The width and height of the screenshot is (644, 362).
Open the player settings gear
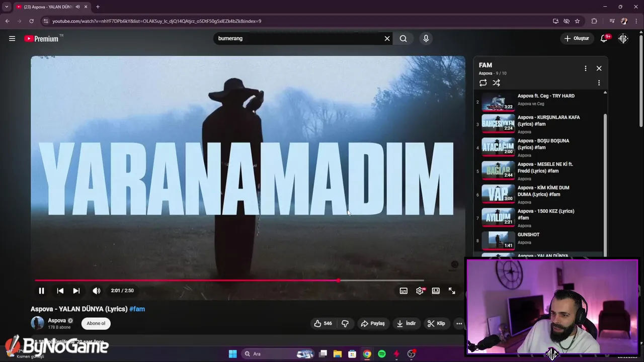(420, 291)
